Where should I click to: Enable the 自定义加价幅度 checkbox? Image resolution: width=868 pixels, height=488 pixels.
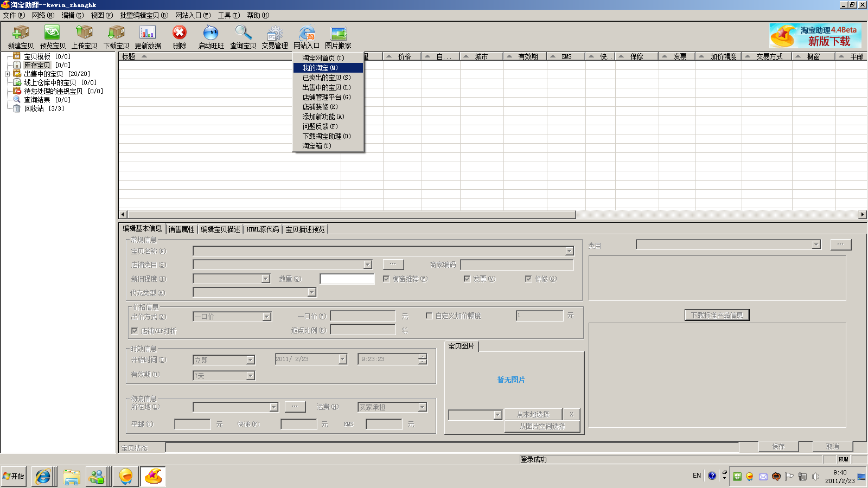(x=429, y=316)
